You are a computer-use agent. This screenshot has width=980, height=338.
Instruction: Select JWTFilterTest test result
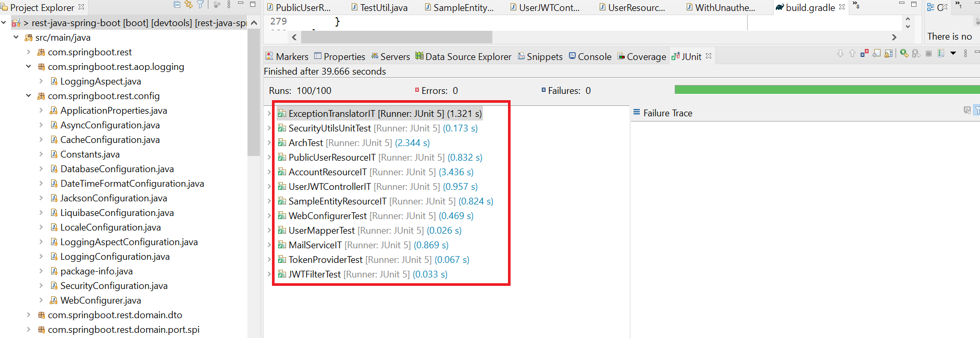click(x=363, y=274)
